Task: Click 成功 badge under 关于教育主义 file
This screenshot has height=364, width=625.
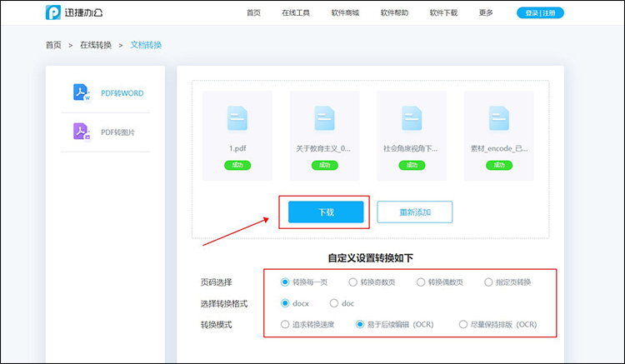Action: (x=324, y=165)
